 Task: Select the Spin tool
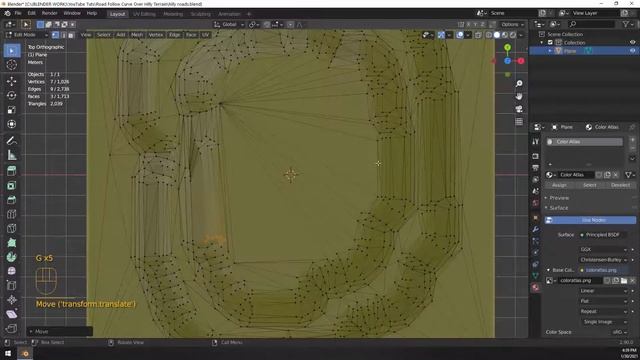coord(12,257)
